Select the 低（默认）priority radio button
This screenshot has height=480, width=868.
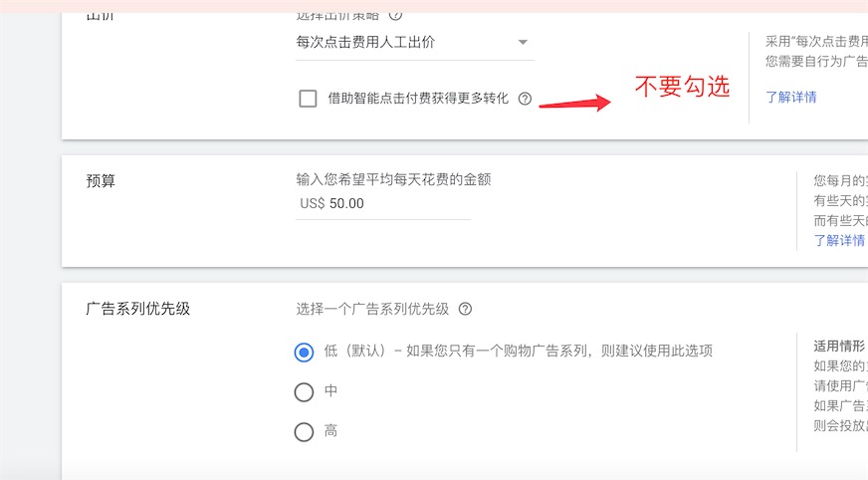coord(304,353)
